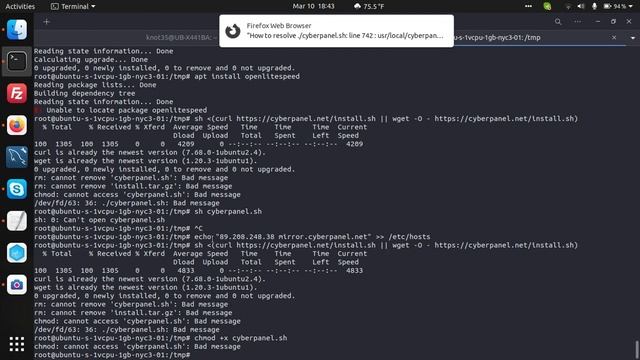Click 'Building dependency tree' line

(84, 93)
